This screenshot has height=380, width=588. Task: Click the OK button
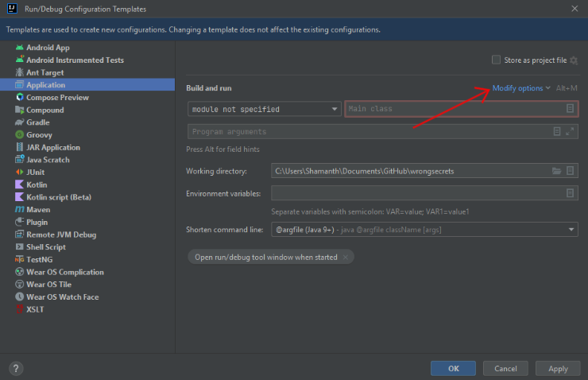coord(453,368)
